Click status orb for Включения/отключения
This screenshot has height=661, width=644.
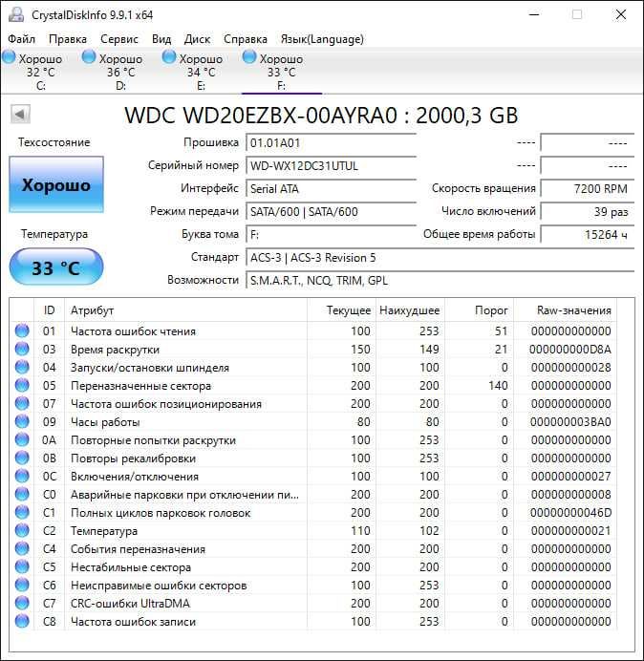tap(22, 476)
